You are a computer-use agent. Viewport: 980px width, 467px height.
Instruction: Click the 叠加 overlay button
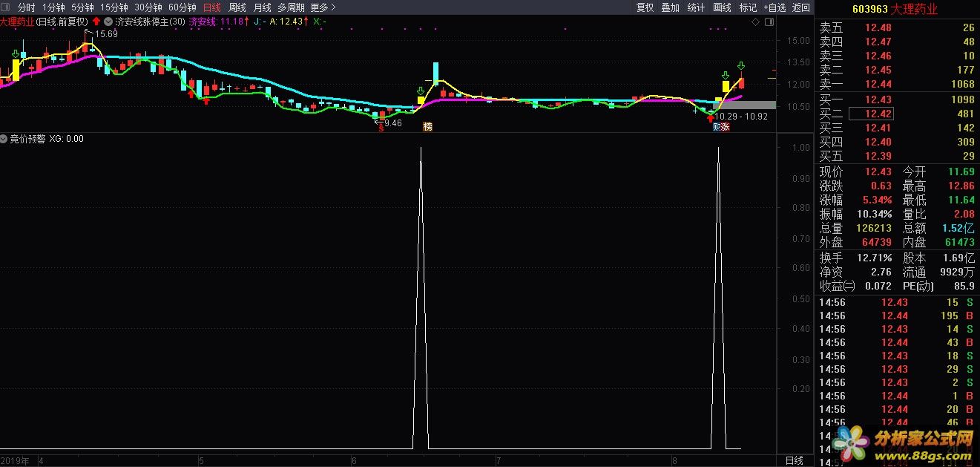click(x=670, y=7)
